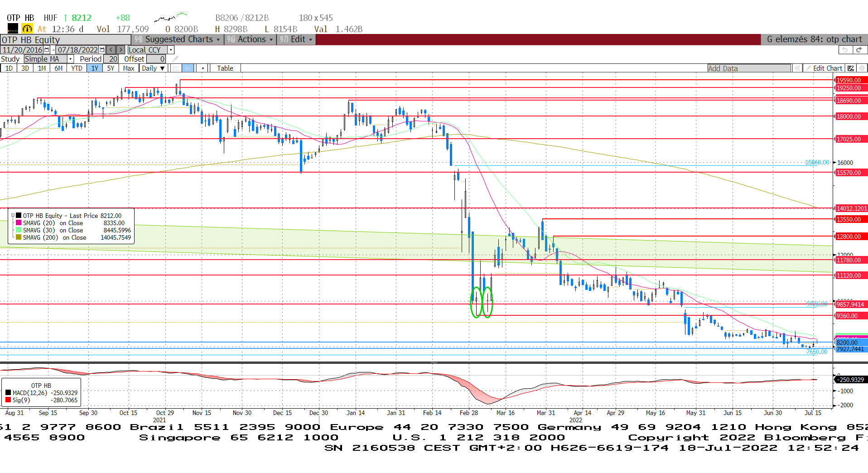868x473 pixels.
Task: Expand the chart type dropdown arrow
Action: point(203,68)
